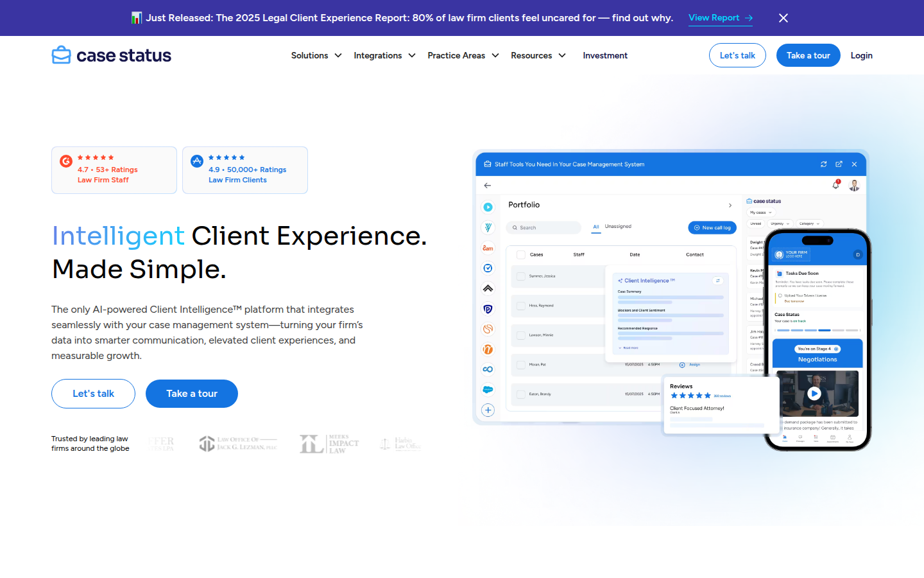The width and height of the screenshot is (924, 578).
Task: Click the plus icon under the integrations sidebar
Action: pyautogui.click(x=488, y=410)
